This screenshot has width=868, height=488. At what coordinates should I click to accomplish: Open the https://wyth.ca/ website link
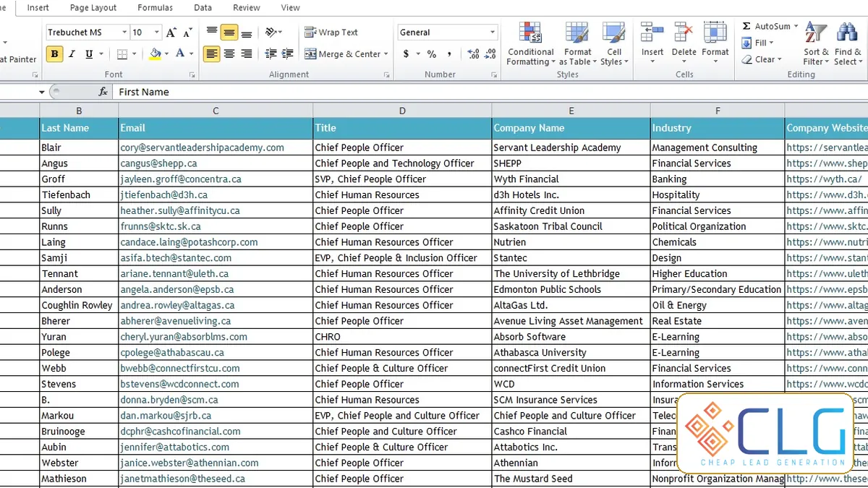click(x=824, y=179)
